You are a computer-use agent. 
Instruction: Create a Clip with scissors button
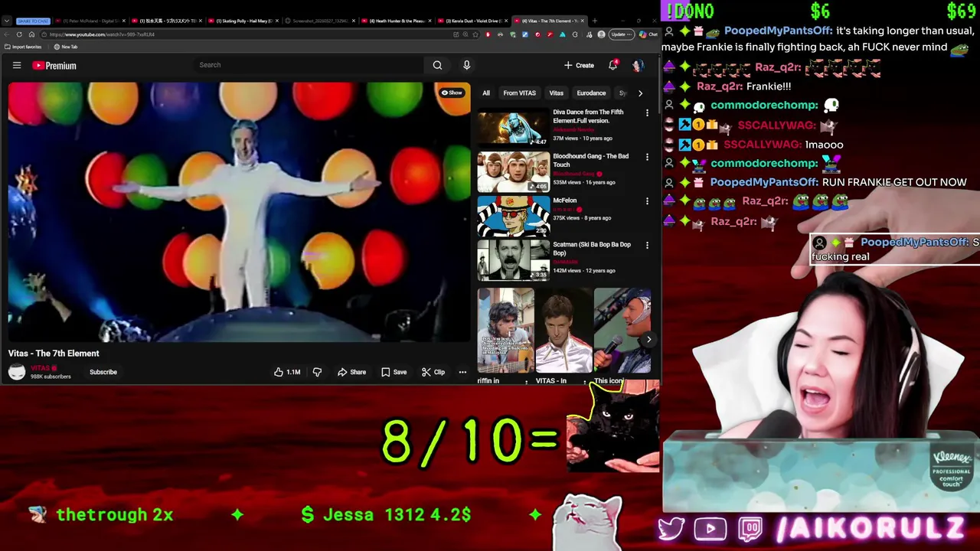433,372
